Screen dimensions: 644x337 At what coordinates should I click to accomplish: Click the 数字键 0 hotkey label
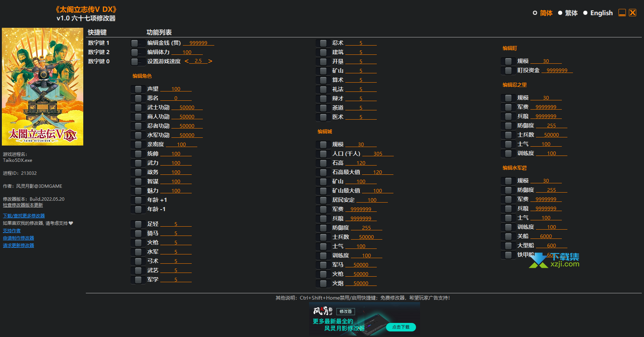coord(98,61)
